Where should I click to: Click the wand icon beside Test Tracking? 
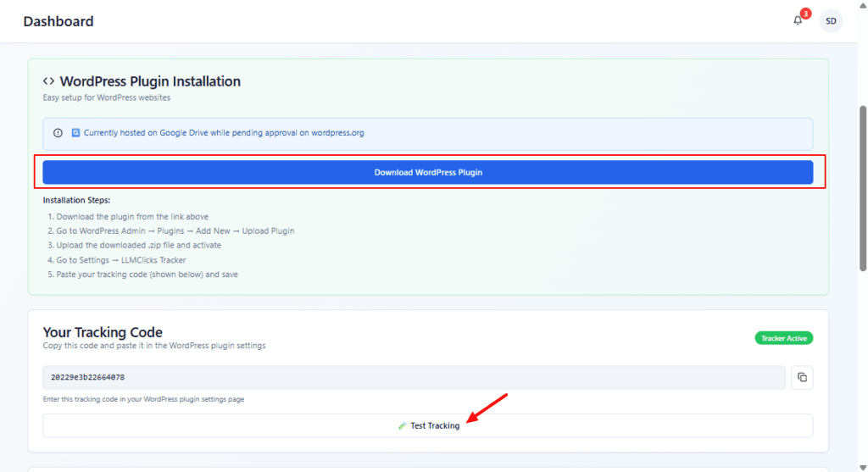click(x=403, y=425)
